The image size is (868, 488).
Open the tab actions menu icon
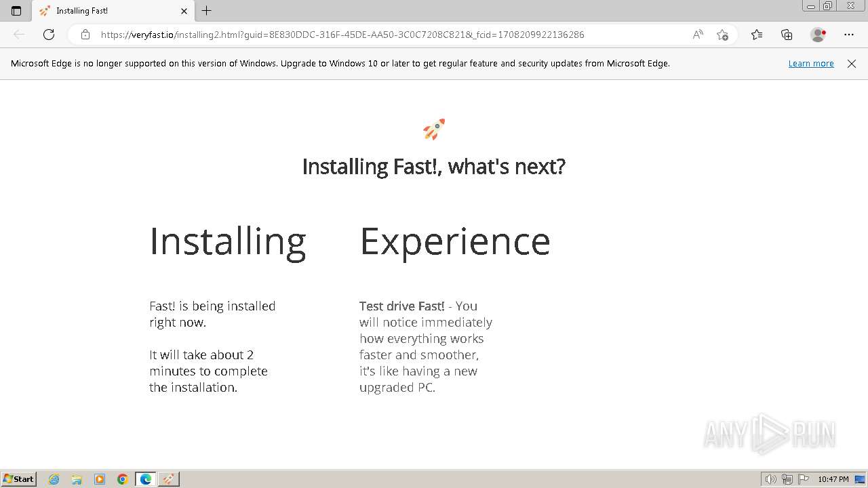click(16, 11)
